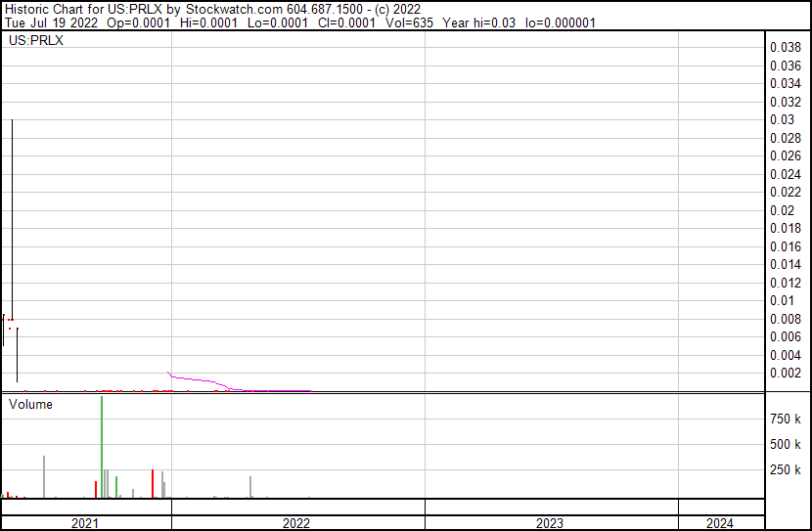Jump to the 2023 time axis label
Screen dimensions: 812x531
(550, 523)
